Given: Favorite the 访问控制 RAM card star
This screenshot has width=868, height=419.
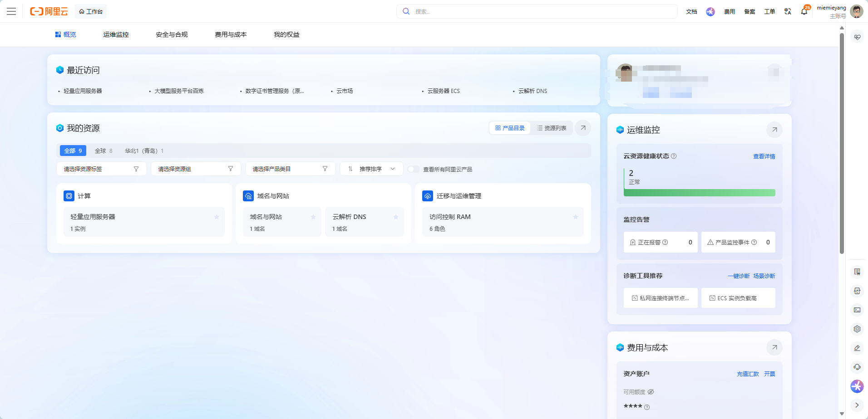Looking at the screenshot, I should pos(575,217).
